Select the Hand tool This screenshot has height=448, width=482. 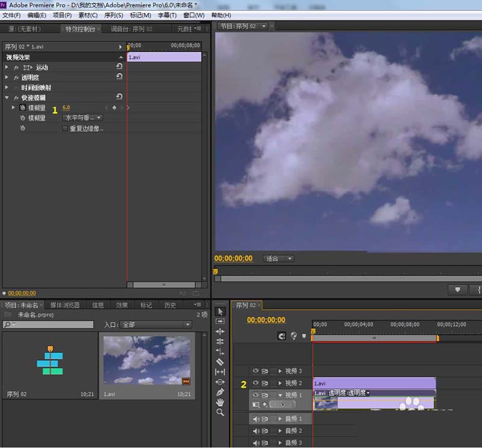click(220, 402)
